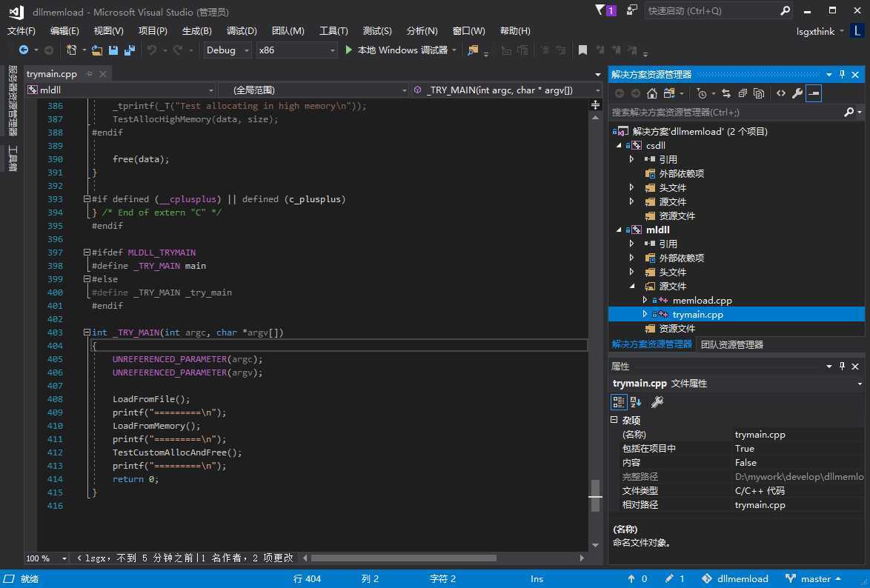
Task: Click the New Project toolbar icon
Action: [72, 50]
